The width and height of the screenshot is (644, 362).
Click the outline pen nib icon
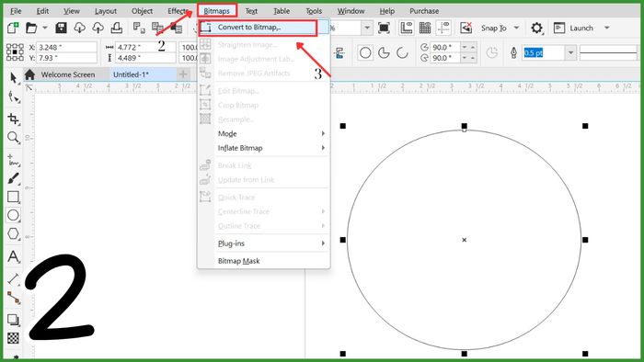tap(513, 53)
